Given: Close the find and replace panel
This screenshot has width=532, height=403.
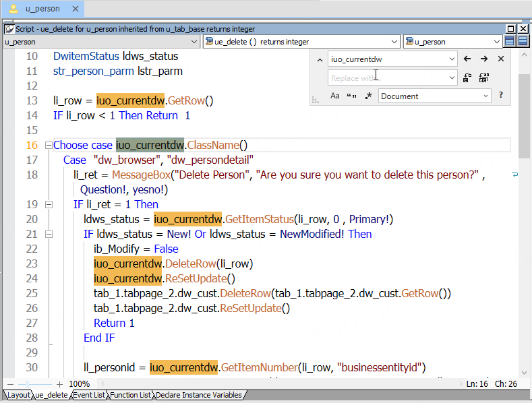Looking at the screenshot, I should [x=501, y=59].
